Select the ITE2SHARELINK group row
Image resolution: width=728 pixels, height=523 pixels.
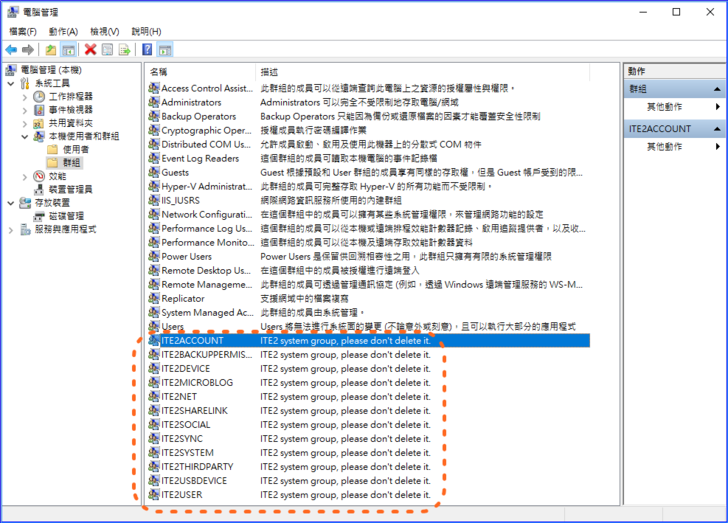click(369, 410)
